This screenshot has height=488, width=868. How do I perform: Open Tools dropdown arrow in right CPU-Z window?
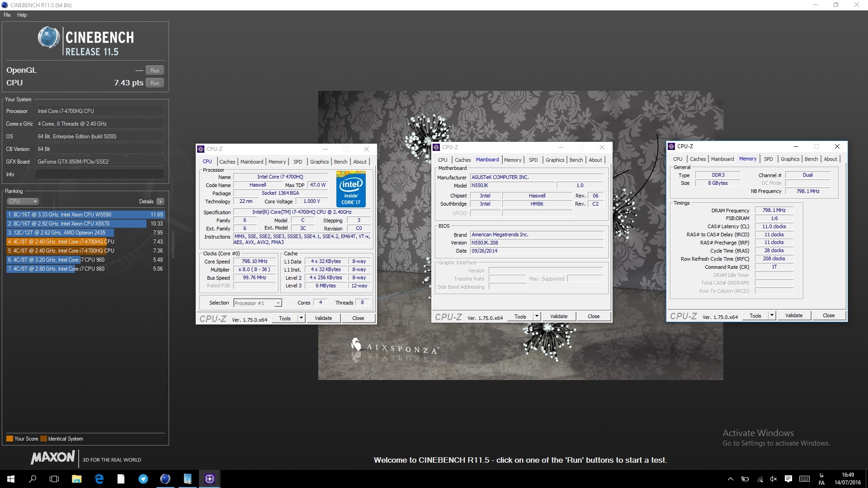[x=772, y=315]
